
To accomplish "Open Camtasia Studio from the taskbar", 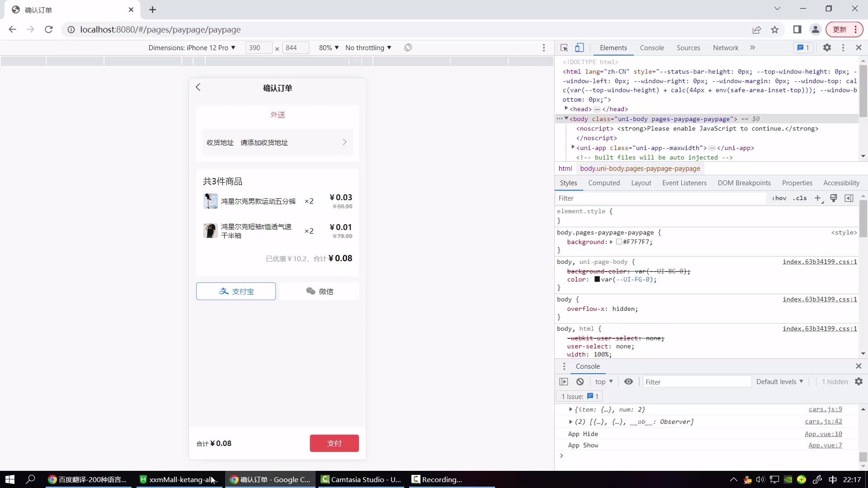I will tap(361, 479).
